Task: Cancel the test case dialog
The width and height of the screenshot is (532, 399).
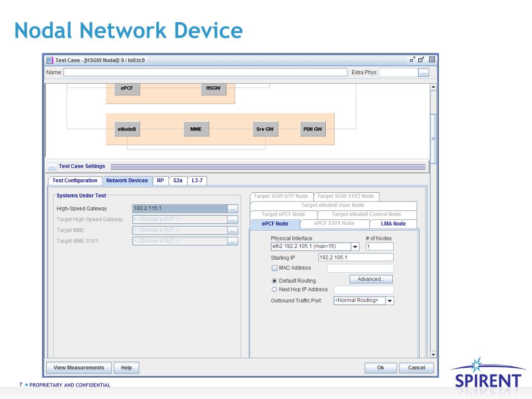Action: click(416, 368)
